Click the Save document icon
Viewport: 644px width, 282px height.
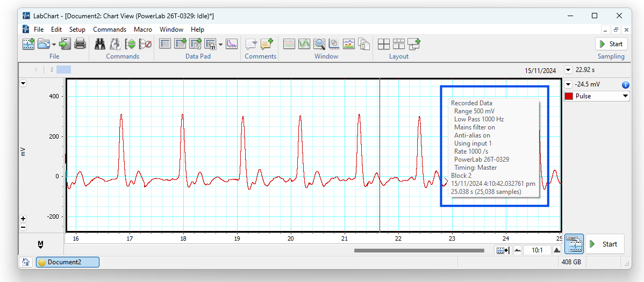coord(66,44)
